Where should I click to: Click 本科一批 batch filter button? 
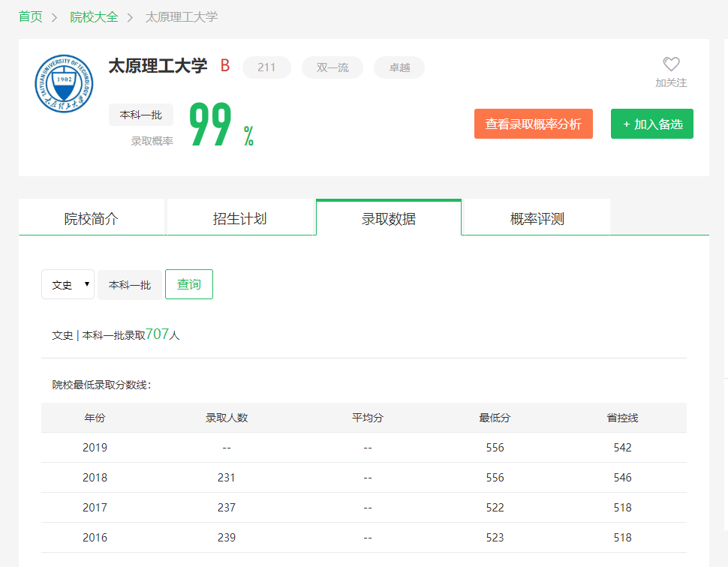click(x=130, y=285)
